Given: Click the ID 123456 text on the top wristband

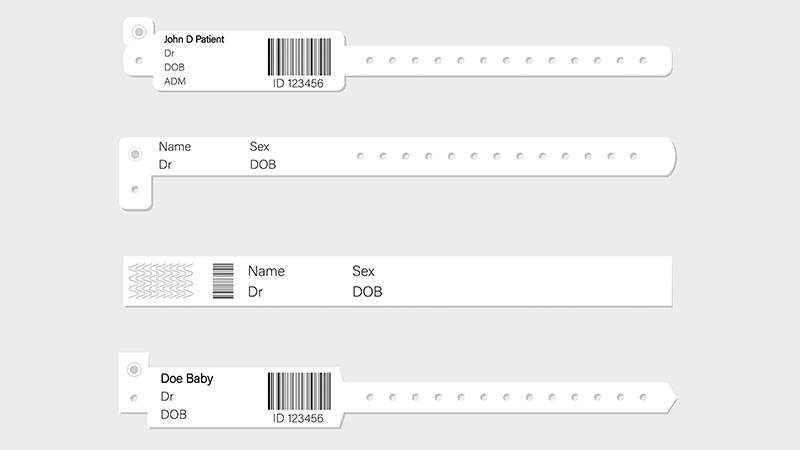Looking at the screenshot, I should point(298,84).
